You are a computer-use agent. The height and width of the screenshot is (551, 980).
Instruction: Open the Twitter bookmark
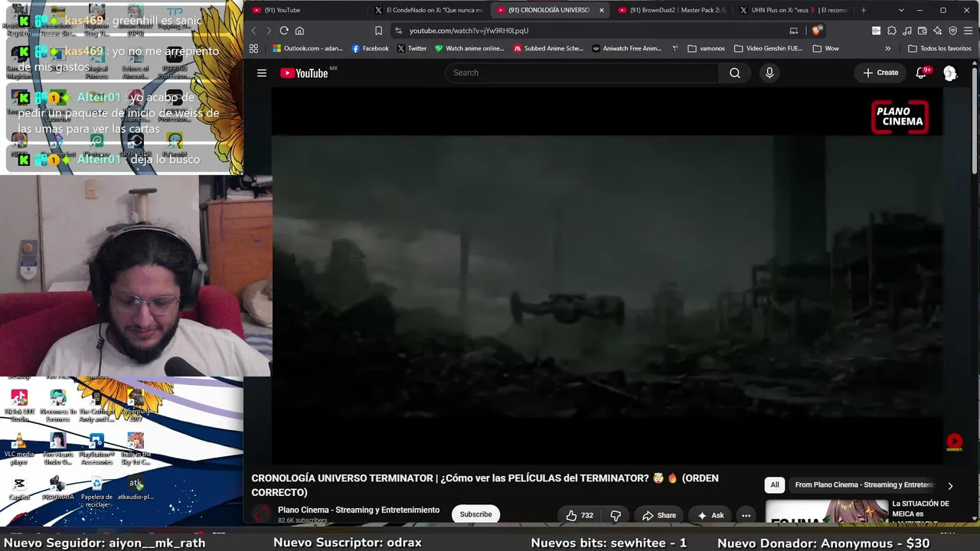412,48
